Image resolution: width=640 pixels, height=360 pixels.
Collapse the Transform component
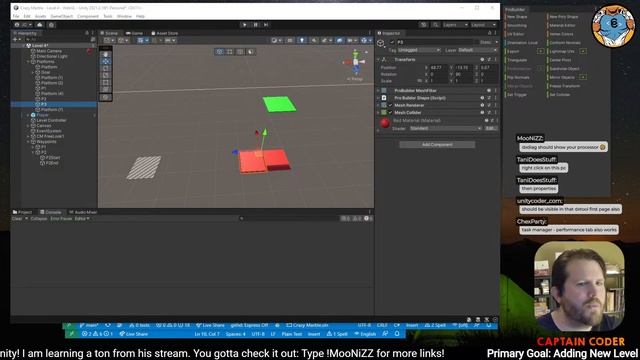378,60
